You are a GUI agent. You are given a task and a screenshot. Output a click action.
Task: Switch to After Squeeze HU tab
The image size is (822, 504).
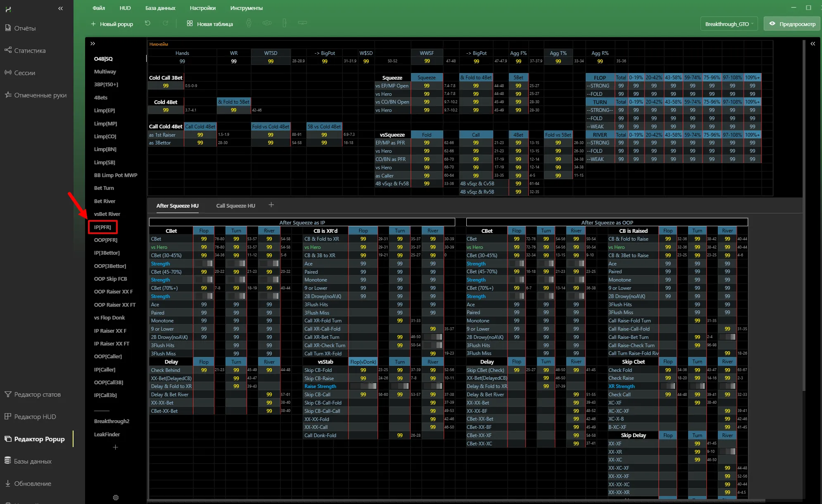(x=178, y=206)
